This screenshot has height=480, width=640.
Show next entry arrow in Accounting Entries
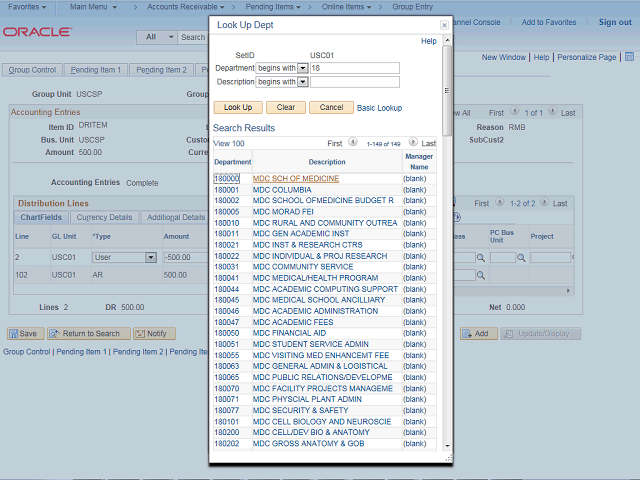(x=552, y=111)
